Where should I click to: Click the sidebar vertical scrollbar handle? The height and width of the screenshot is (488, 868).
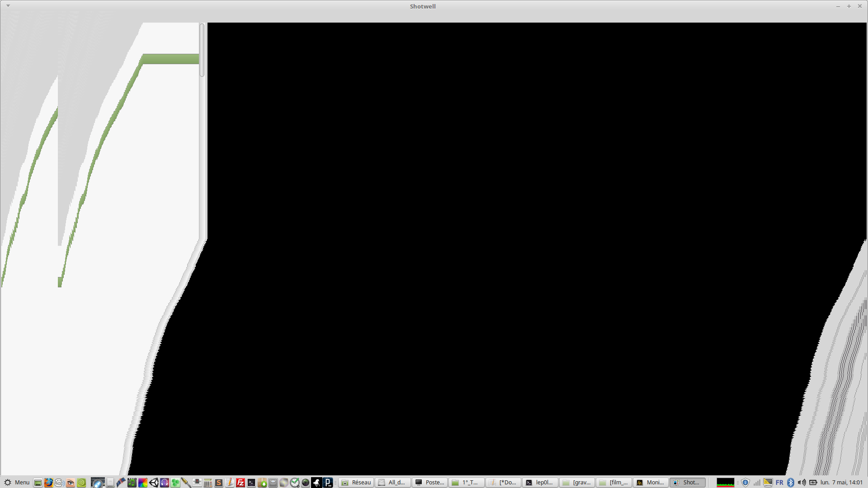pyautogui.click(x=202, y=50)
